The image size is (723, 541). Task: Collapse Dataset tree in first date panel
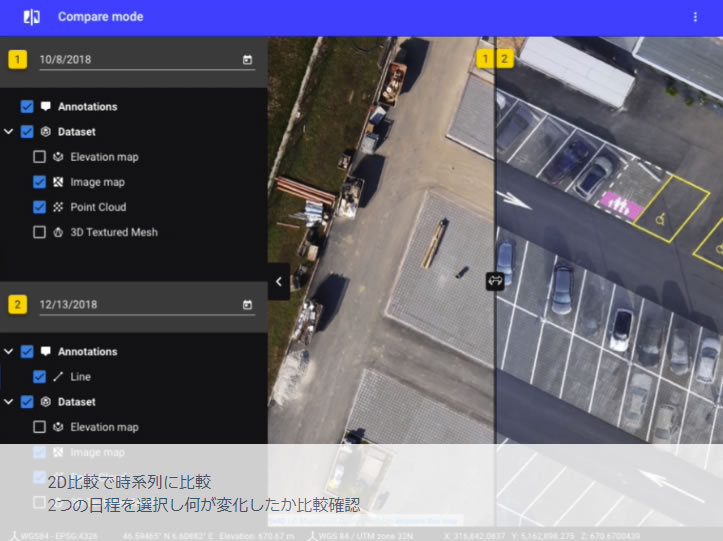[8, 132]
